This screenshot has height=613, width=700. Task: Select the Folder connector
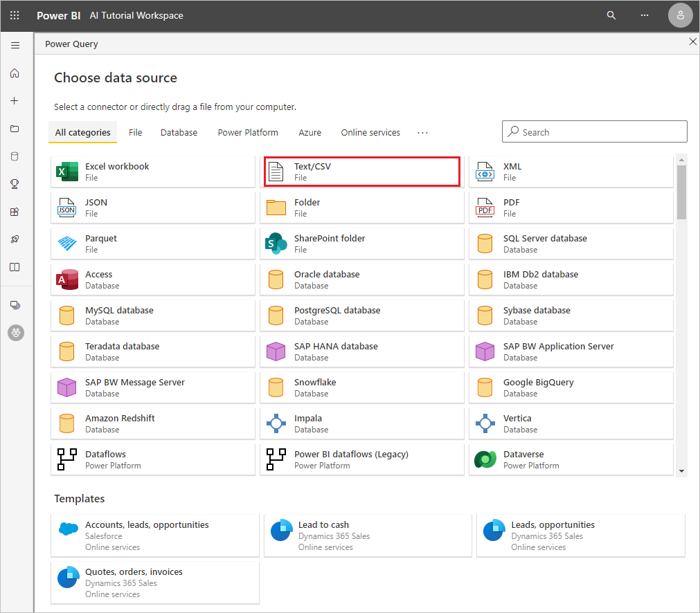tap(361, 208)
